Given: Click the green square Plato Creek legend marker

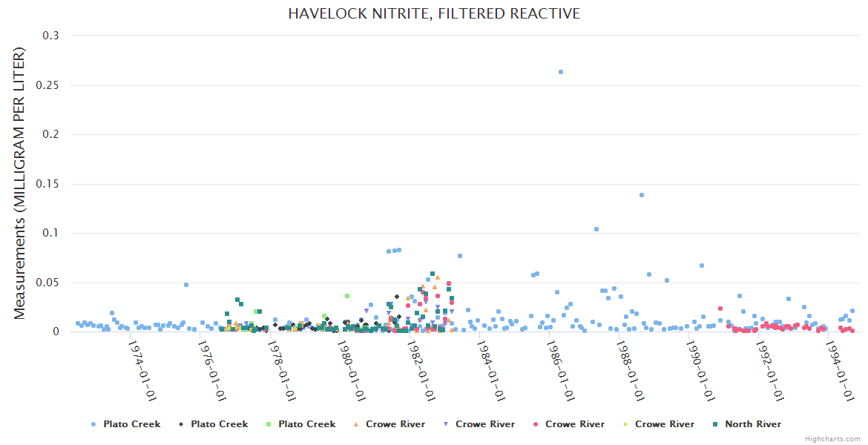Looking at the screenshot, I should point(269,424).
